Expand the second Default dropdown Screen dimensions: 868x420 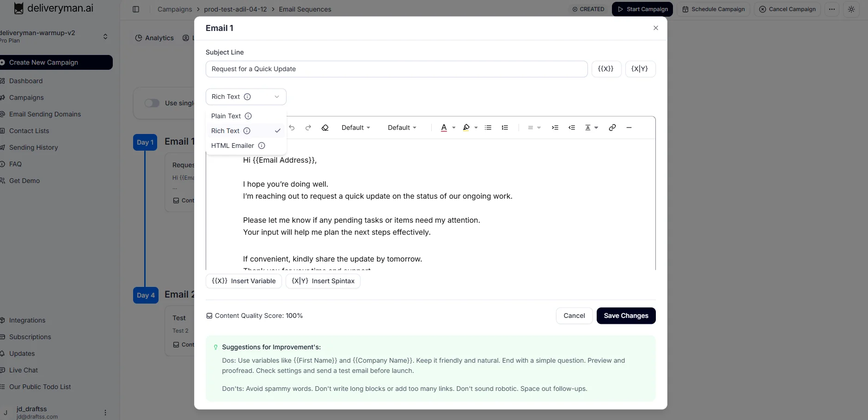[x=402, y=128]
